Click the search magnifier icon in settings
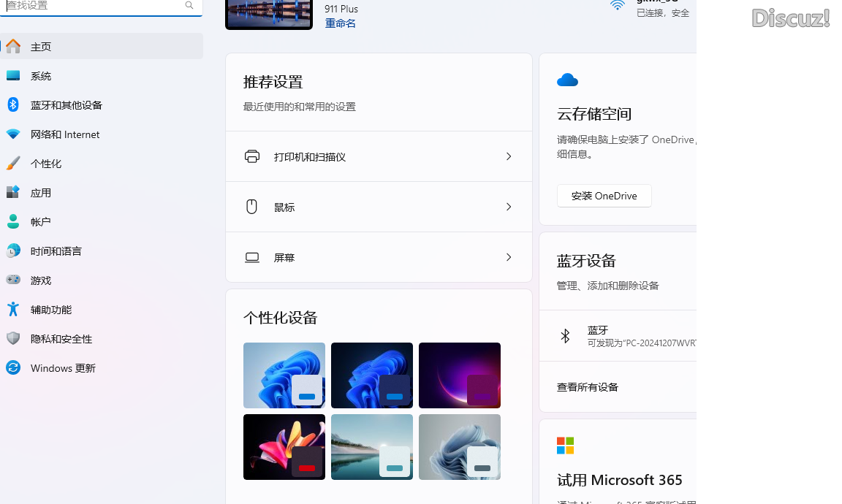 click(189, 6)
